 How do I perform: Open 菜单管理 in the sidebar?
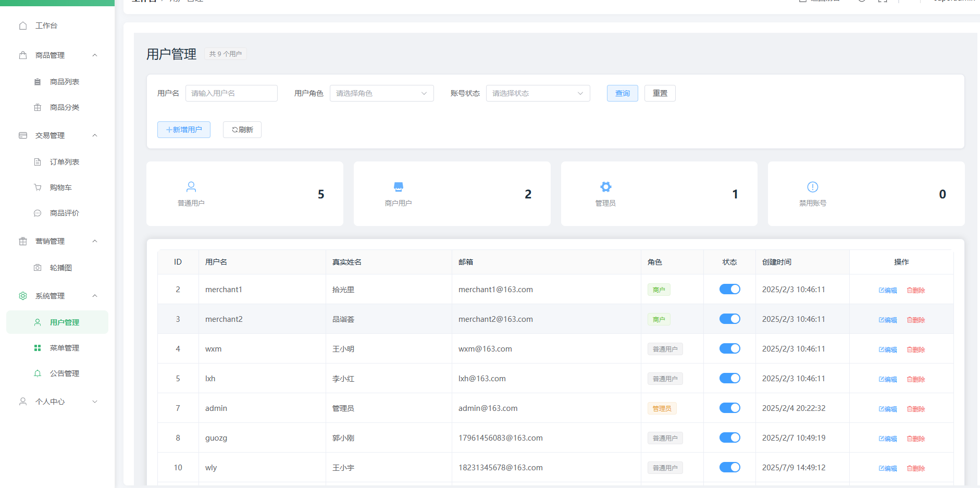(x=64, y=348)
